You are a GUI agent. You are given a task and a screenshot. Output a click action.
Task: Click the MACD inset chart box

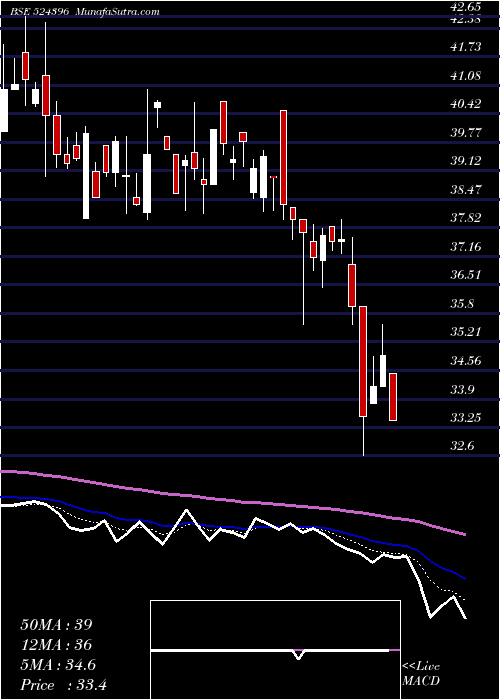click(x=275, y=650)
